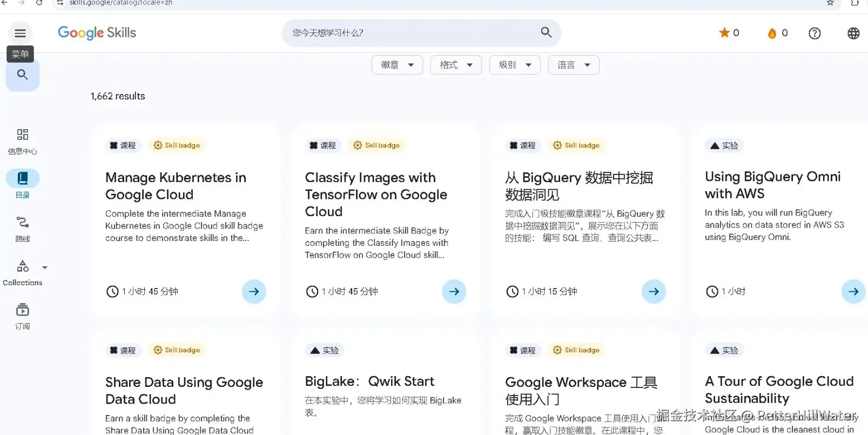
Task: Open BigLake: Qwik Start lab title
Action: 369,382
